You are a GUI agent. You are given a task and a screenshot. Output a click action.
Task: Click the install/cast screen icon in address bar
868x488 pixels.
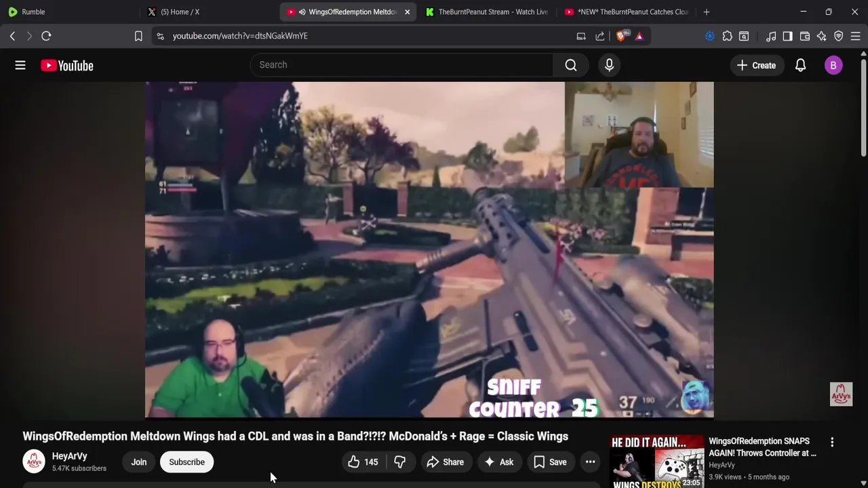click(581, 36)
